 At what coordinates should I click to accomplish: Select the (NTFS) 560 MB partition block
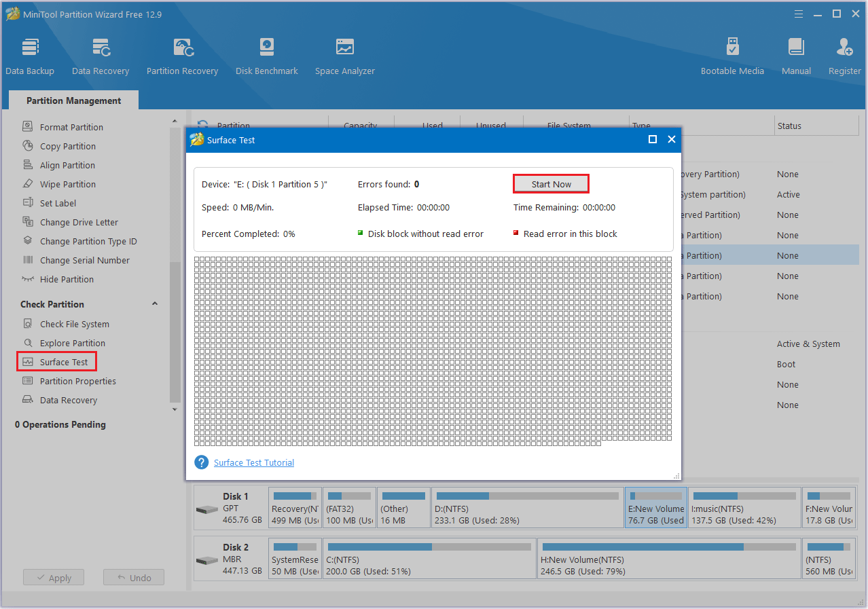point(829,558)
